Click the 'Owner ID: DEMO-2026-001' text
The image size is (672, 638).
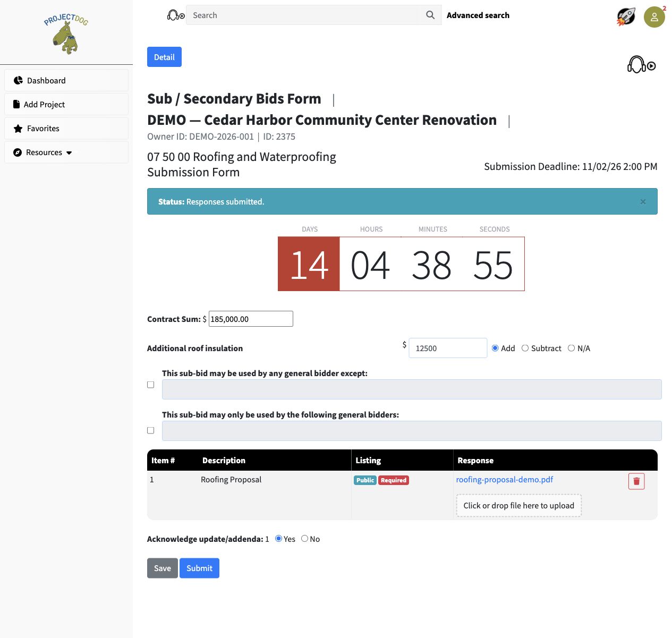coord(200,137)
